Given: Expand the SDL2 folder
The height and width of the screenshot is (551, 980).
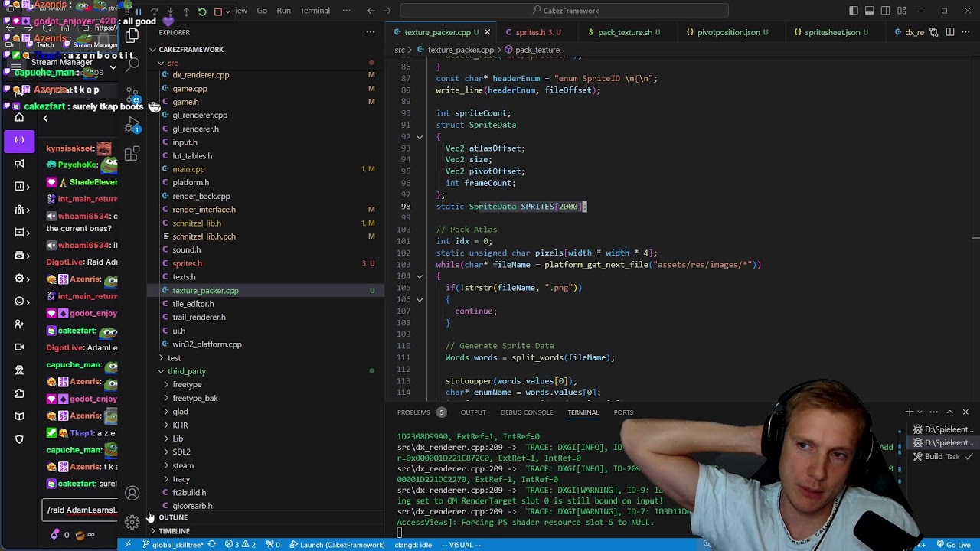Looking at the screenshot, I should 181,452.
